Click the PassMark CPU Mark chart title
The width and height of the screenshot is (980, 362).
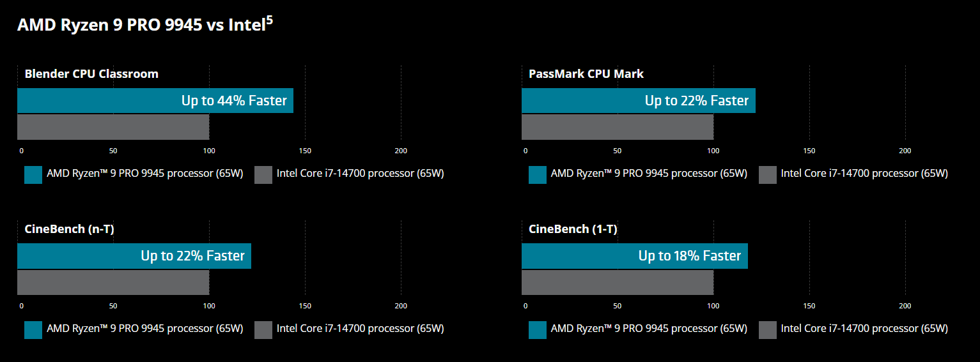coord(586,74)
